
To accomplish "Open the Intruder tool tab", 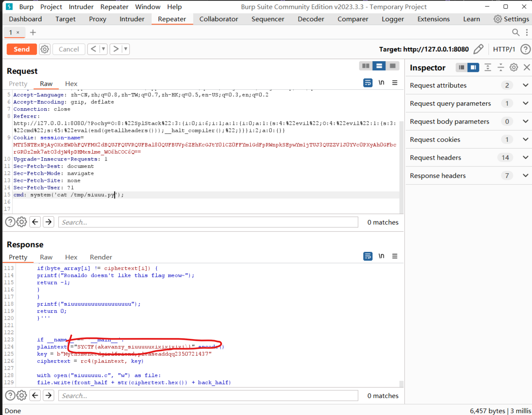I will coord(132,19).
